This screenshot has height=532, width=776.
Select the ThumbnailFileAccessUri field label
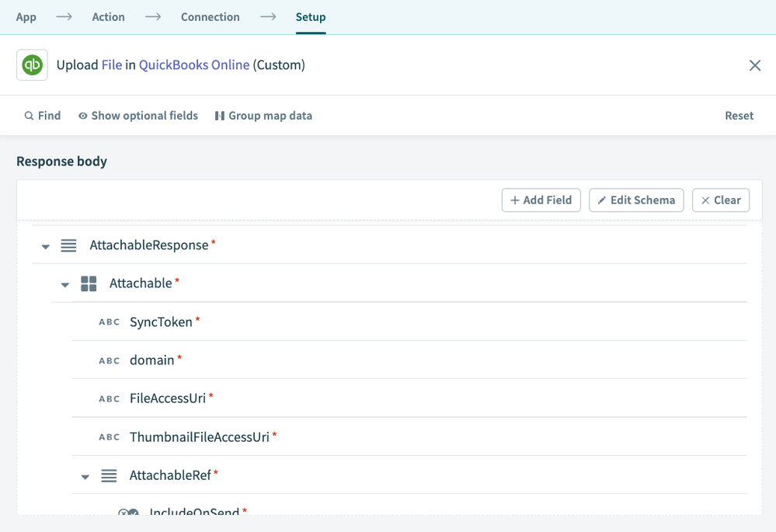pos(200,437)
